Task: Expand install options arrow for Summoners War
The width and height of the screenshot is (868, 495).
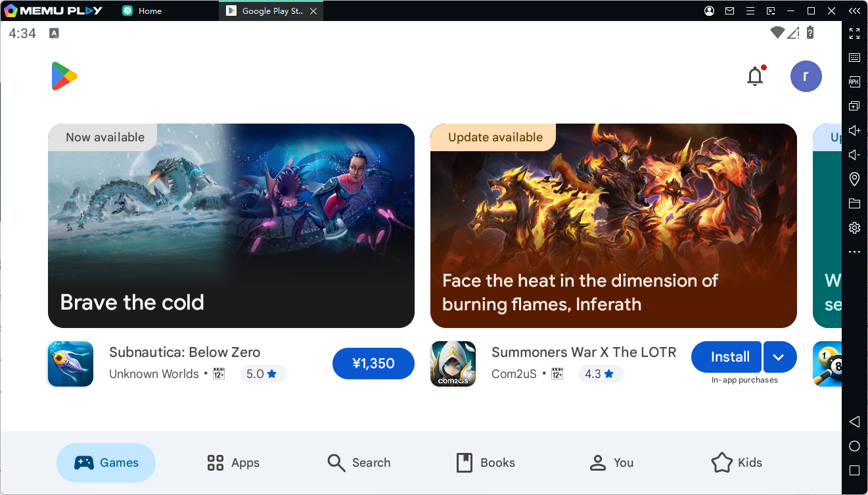Action: tap(779, 358)
